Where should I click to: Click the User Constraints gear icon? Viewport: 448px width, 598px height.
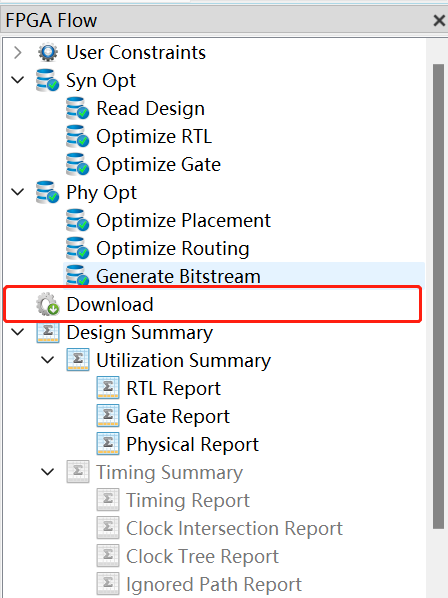pos(48,52)
